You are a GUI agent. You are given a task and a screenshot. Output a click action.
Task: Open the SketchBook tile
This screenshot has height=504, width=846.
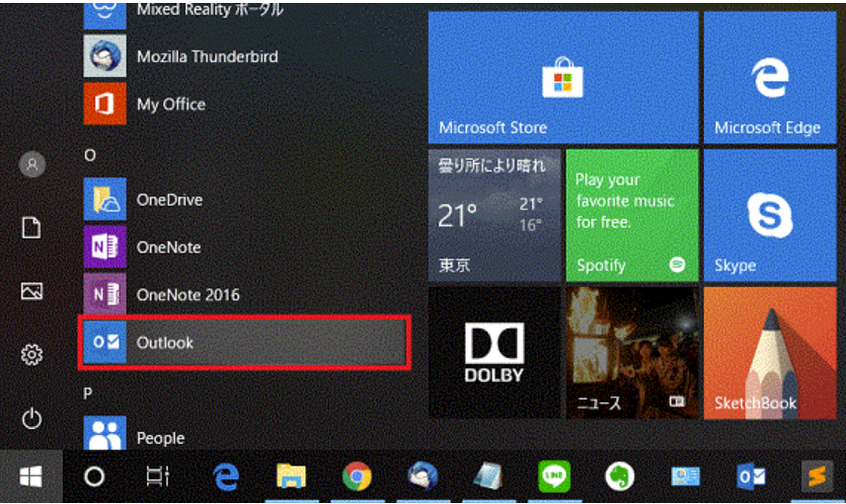click(x=770, y=353)
